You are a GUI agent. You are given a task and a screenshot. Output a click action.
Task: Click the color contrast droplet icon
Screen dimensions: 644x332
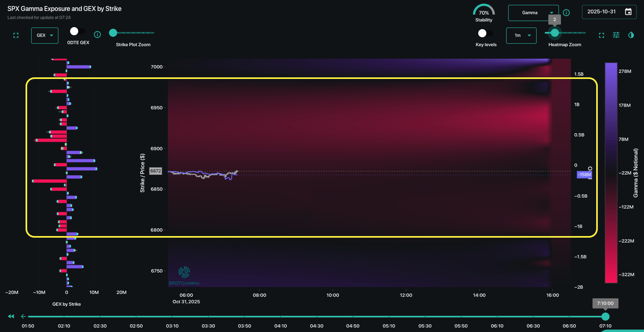pos(631,35)
